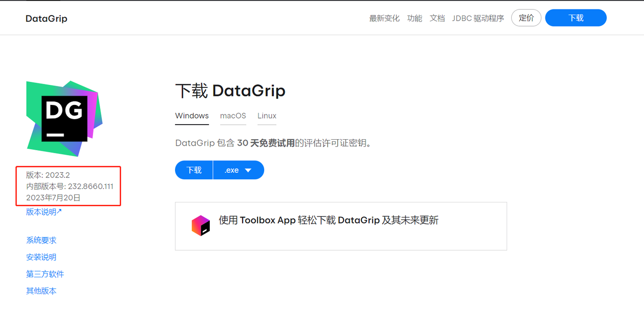Open the 最新变化 navigation item
644x309 pixels.
[x=384, y=18]
